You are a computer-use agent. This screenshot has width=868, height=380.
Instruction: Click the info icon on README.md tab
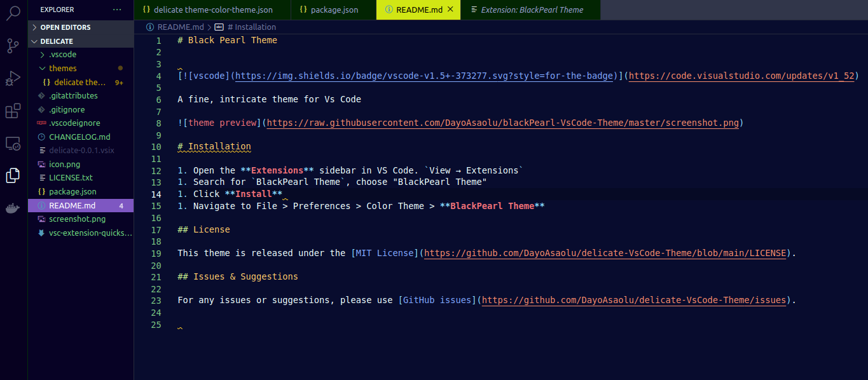pyautogui.click(x=389, y=10)
